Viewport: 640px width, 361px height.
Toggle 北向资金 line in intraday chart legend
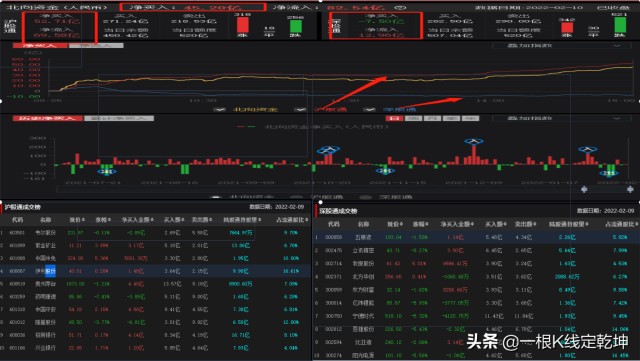click(246, 109)
